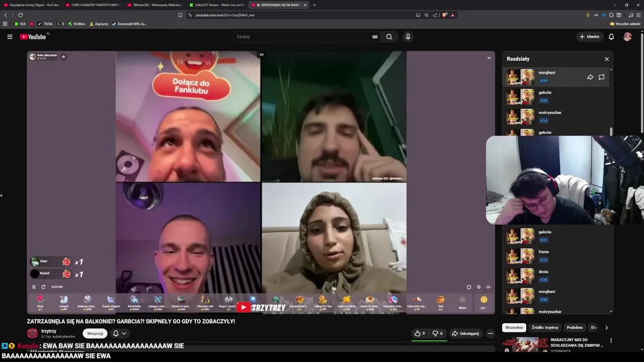Viewport: 644px width, 362px height.
Task: Open the YouTube hamburger guide menu
Action: click(10, 37)
